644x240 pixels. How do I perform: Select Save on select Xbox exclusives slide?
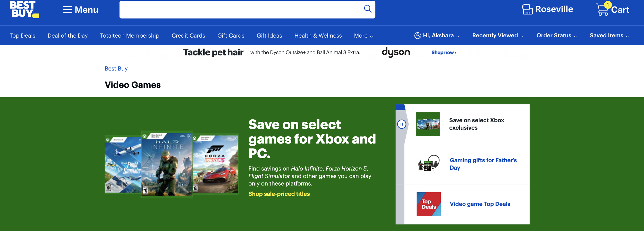click(476, 124)
